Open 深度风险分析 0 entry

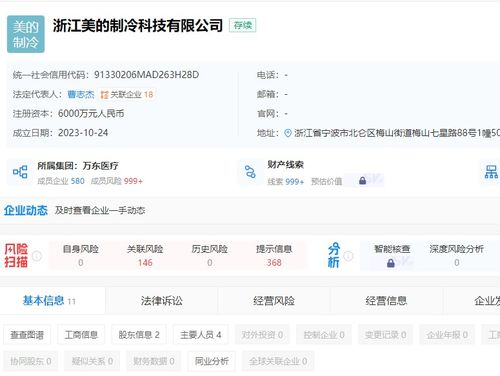[457, 256]
